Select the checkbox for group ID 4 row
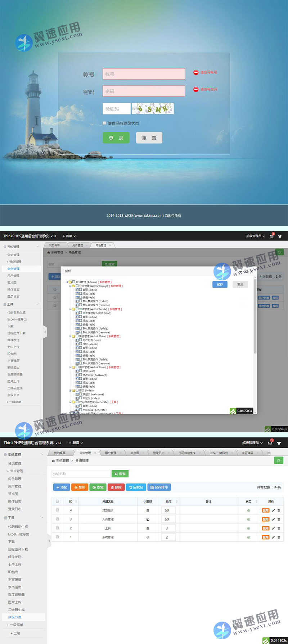The height and width of the screenshot is (644, 288). 57,510
